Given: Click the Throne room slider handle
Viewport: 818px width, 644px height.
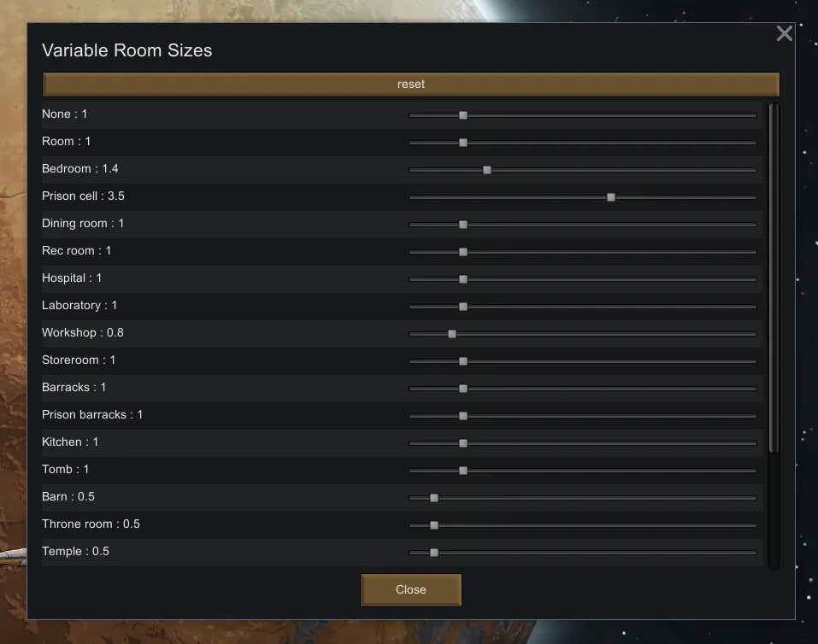Looking at the screenshot, I should [434, 525].
